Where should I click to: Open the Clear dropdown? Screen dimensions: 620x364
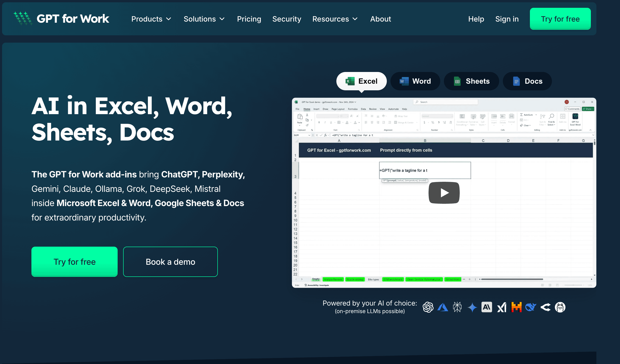(x=525, y=125)
